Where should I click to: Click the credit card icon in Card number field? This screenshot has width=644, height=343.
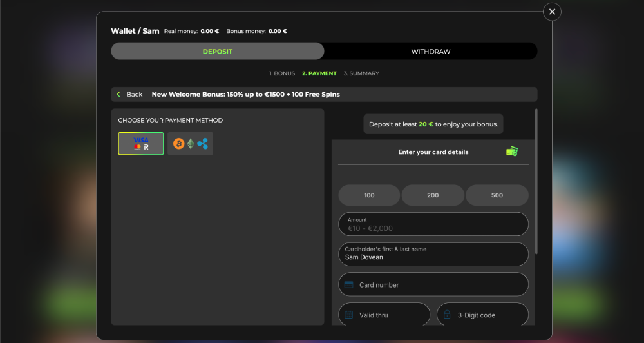click(348, 284)
